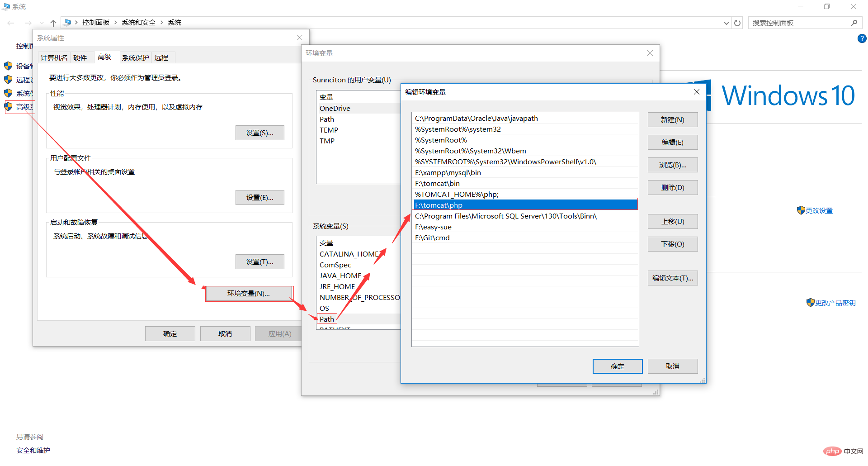Click the shield icon beside 远程设置

point(8,80)
